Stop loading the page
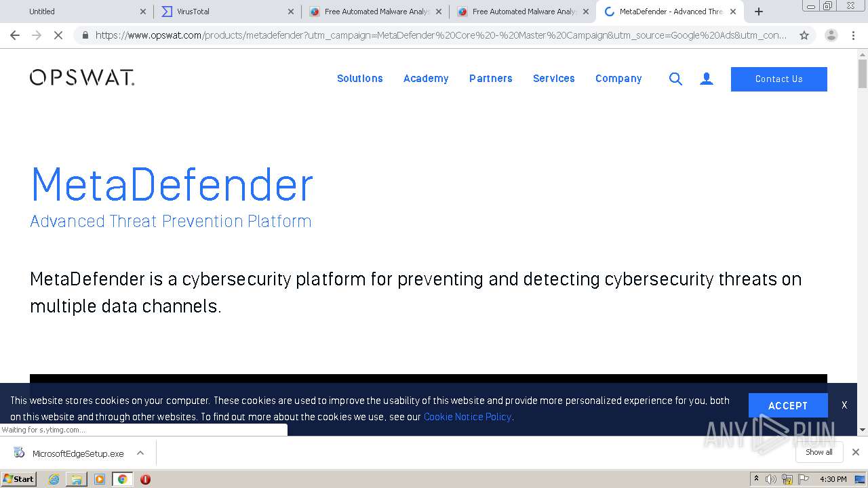 [x=58, y=35]
